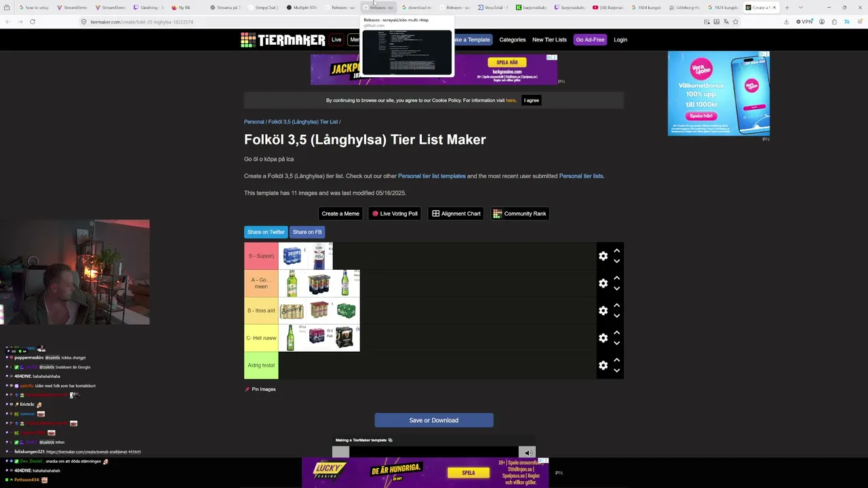Click I agree on cookie notice
The image size is (868, 488).
pos(532,100)
